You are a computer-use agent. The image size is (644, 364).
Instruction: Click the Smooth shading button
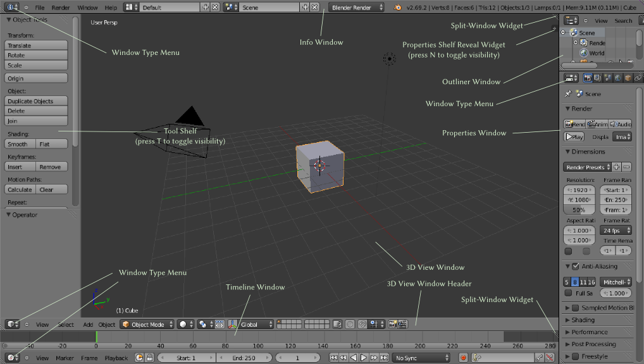click(20, 144)
